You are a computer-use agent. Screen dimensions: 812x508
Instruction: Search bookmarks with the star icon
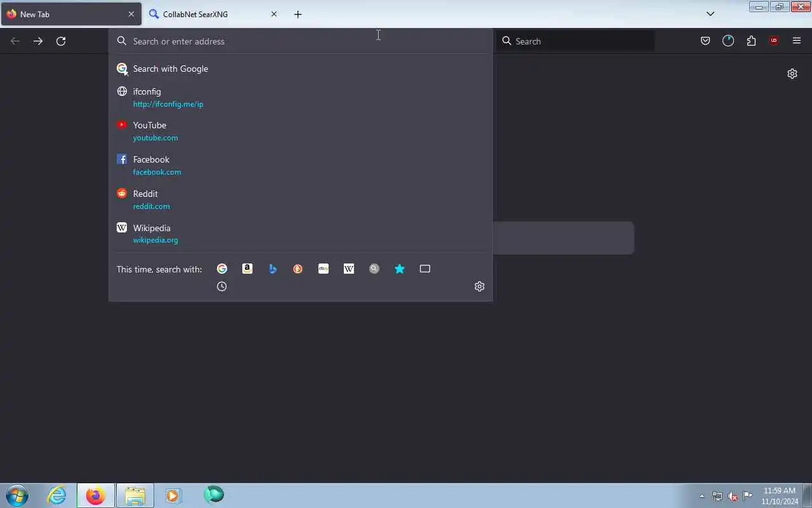400,269
